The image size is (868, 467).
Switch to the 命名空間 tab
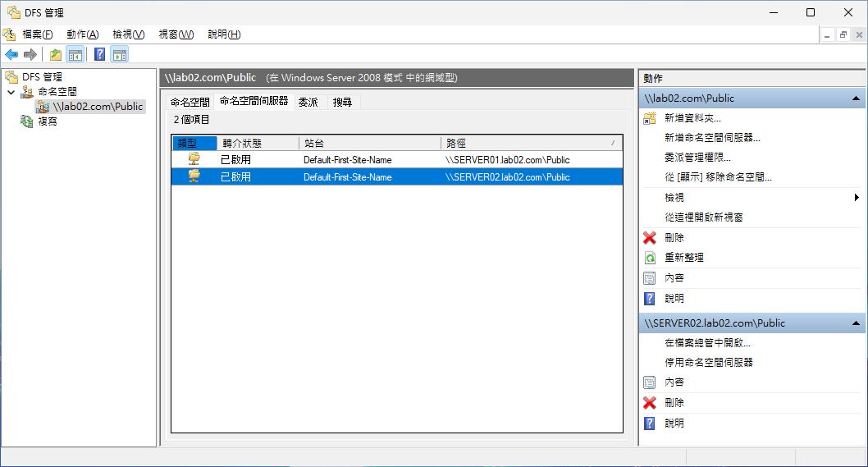[x=190, y=102]
